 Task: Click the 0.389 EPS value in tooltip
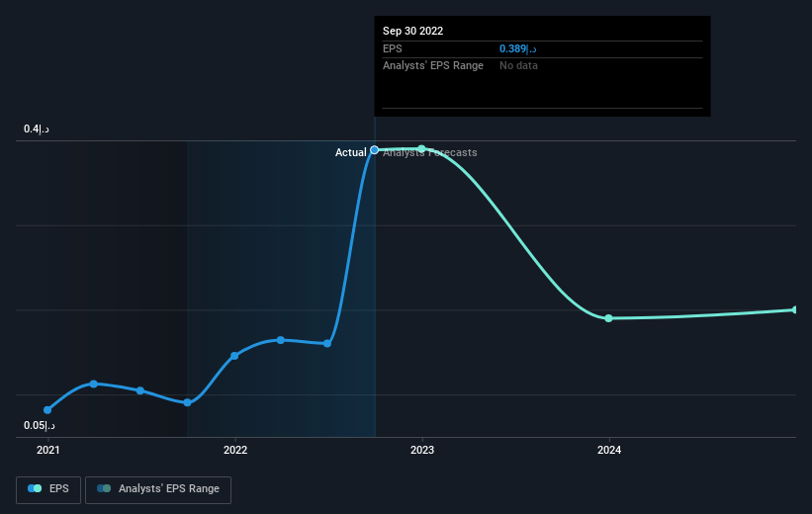click(x=518, y=48)
